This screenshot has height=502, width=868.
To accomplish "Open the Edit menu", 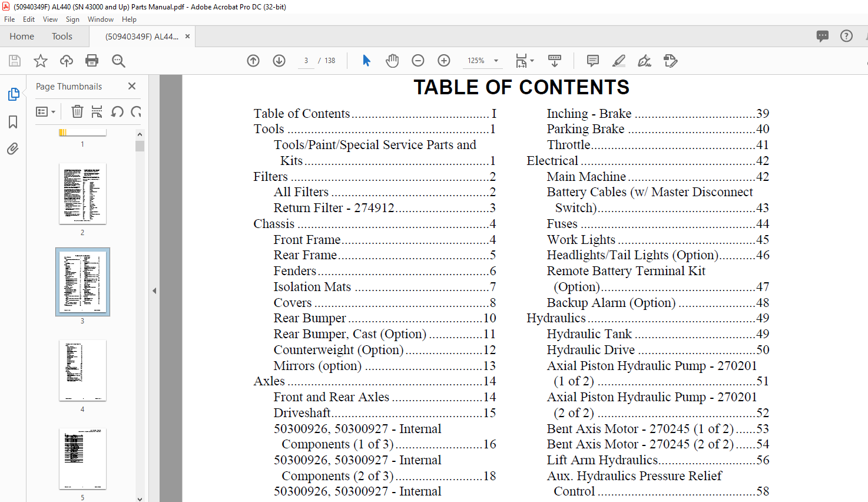I will tap(29, 19).
